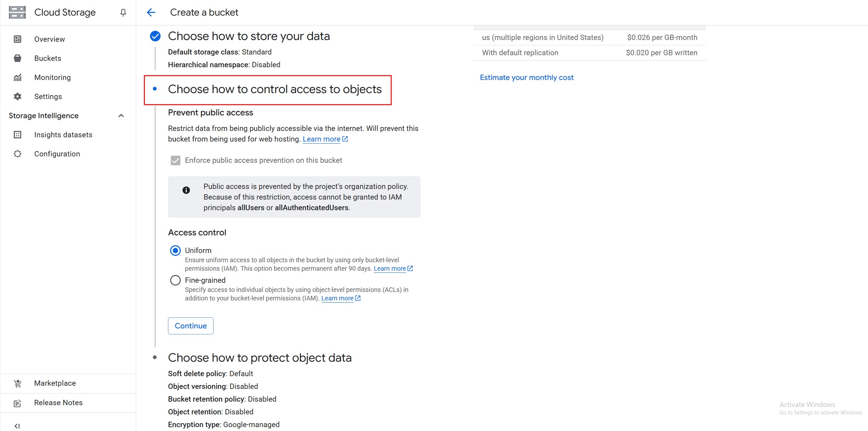
Task: Click the Buckets icon in the sidebar
Action: [17, 58]
